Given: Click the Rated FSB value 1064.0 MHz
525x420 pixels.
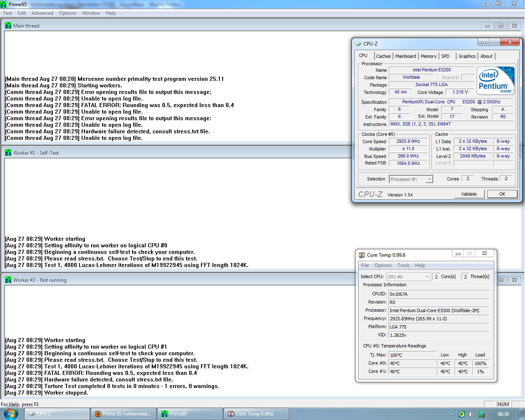Looking at the screenshot, I should [x=408, y=163].
